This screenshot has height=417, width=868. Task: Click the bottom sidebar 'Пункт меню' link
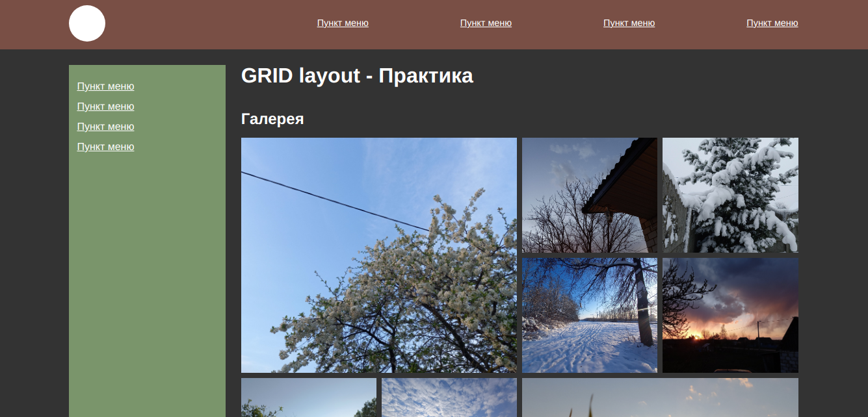[105, 147]
